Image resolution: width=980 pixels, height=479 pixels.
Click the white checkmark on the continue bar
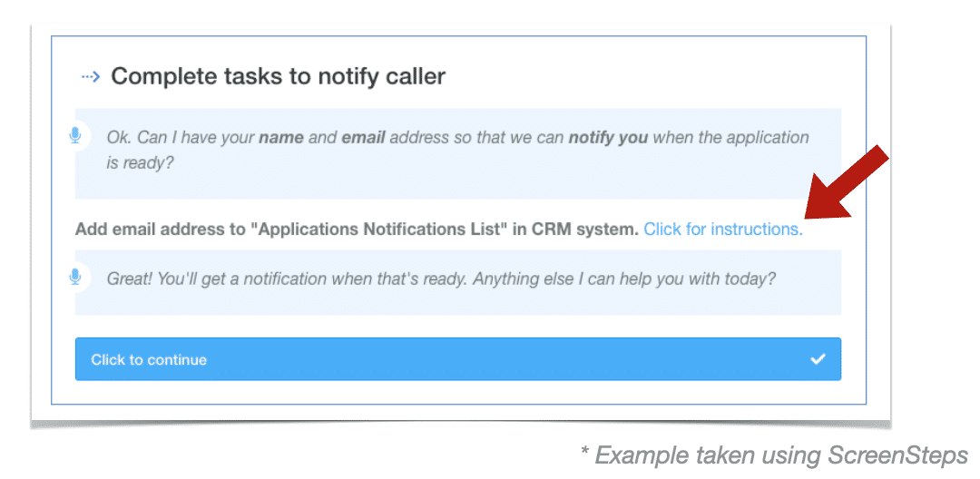[x=818, y=359]
